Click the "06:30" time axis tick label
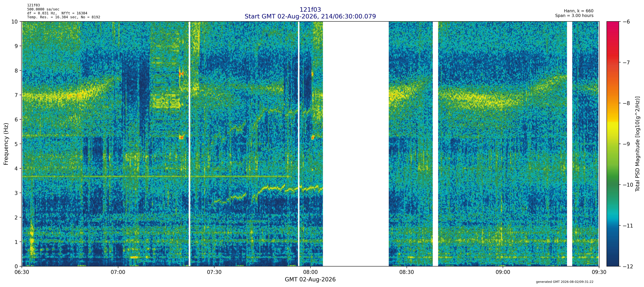 [x=22, y=272]
